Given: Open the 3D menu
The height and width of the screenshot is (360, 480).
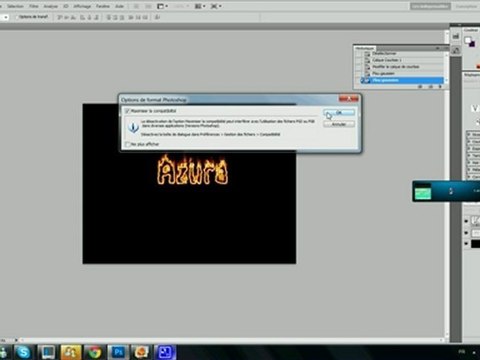Looking at the screenshot, I should (x=66, y=6).
